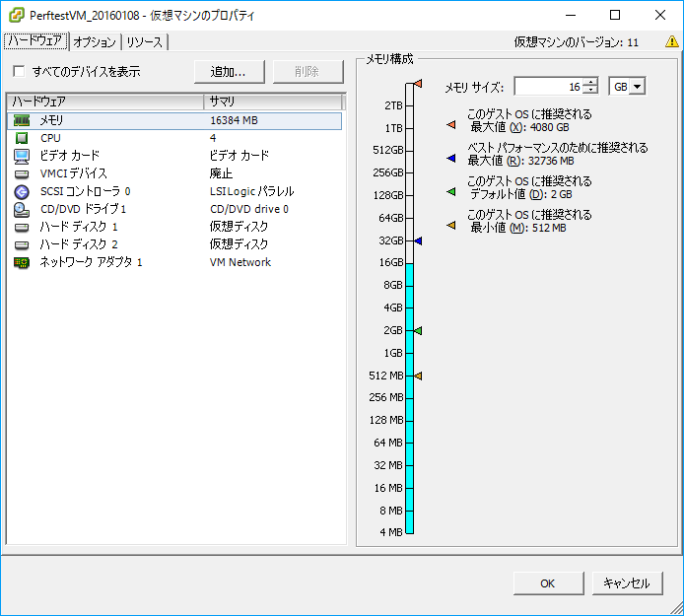Select the ハード ディスク 2 row label

coord(79,244)
